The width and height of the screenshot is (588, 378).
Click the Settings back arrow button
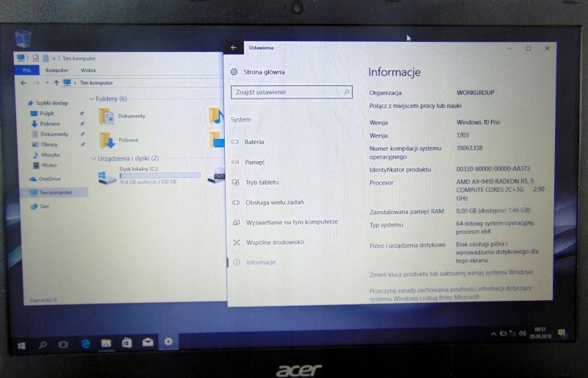[234, 48]
